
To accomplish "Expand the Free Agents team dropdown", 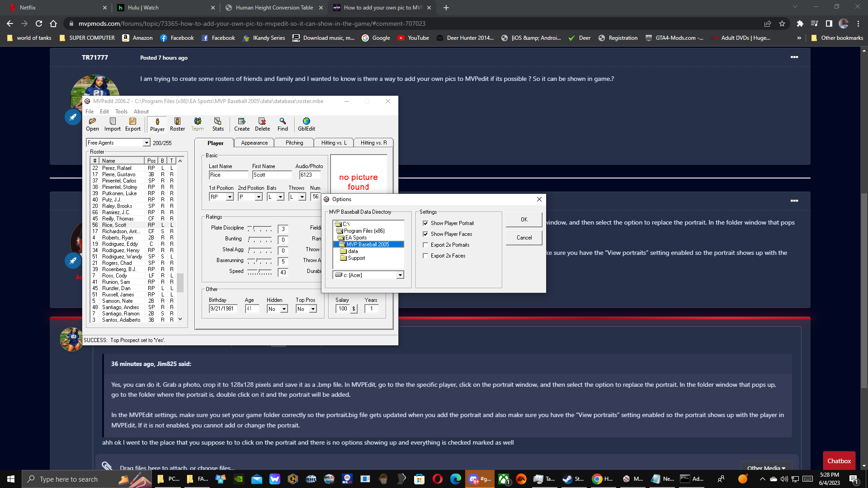I will point(146,143).
